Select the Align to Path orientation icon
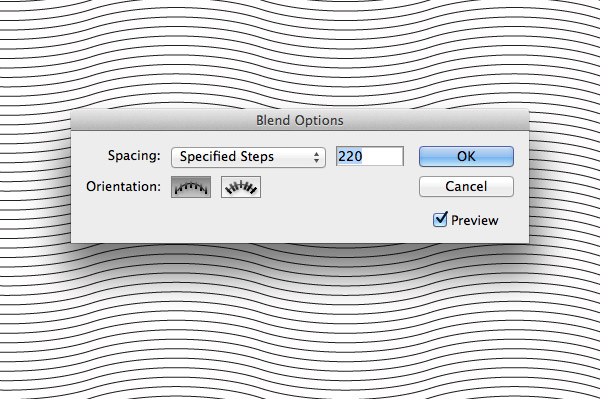This screenshot has width=600, height=399. click(x=241, y=187)
